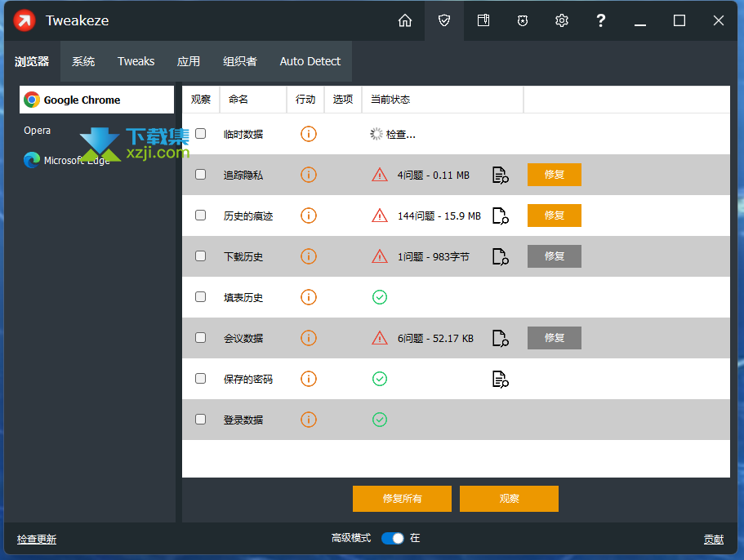Switch to the 系统 tab
Screen dimensions: 744x560
click(x=83, y=61)
